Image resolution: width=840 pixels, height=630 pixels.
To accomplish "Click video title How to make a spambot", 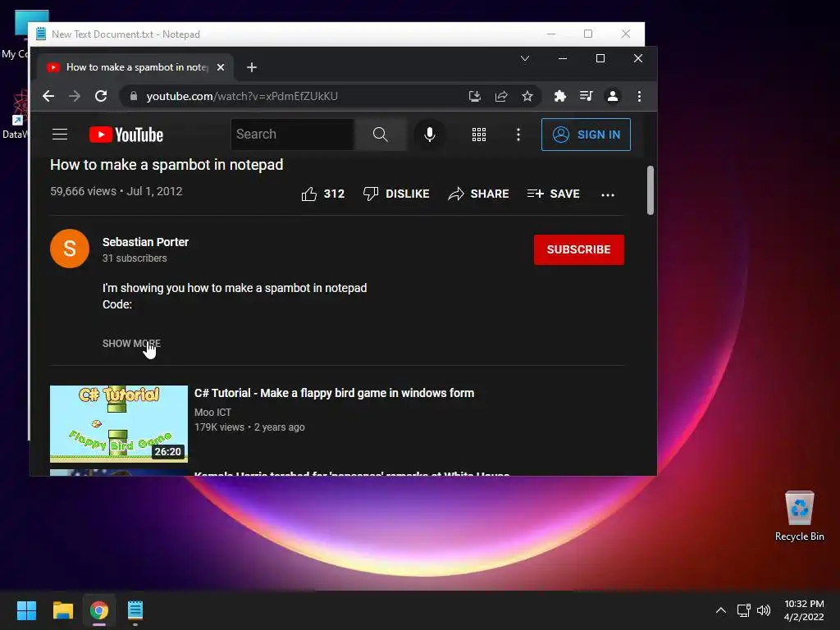I will [x=167, y=164].
